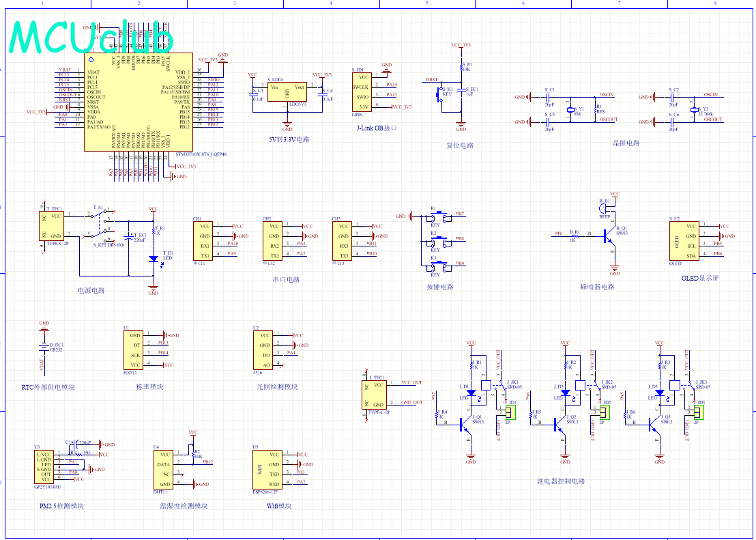This screenshot has width=756, height=540.
Task: Click the MCUclub logo text
Action: 92,37
